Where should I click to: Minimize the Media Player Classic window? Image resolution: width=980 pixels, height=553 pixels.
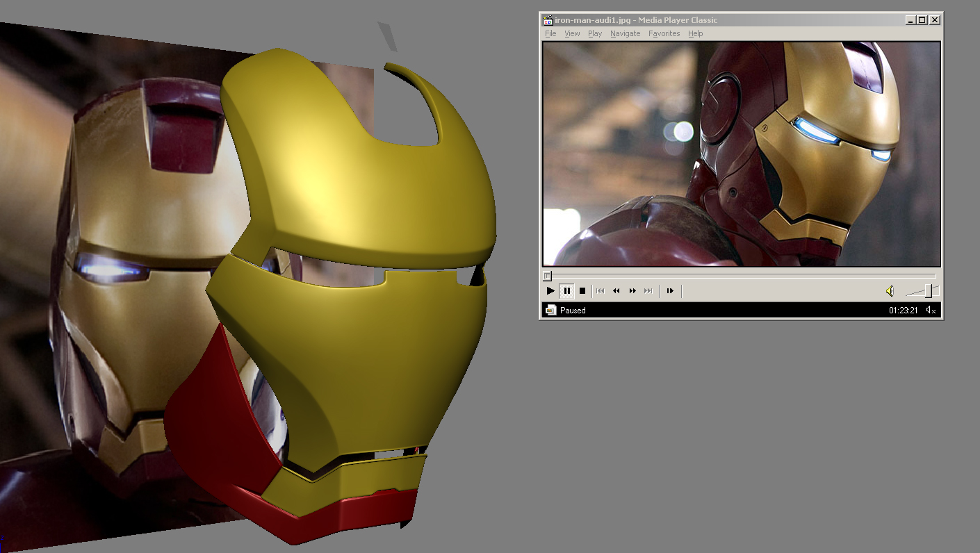[x=910, y=20]
